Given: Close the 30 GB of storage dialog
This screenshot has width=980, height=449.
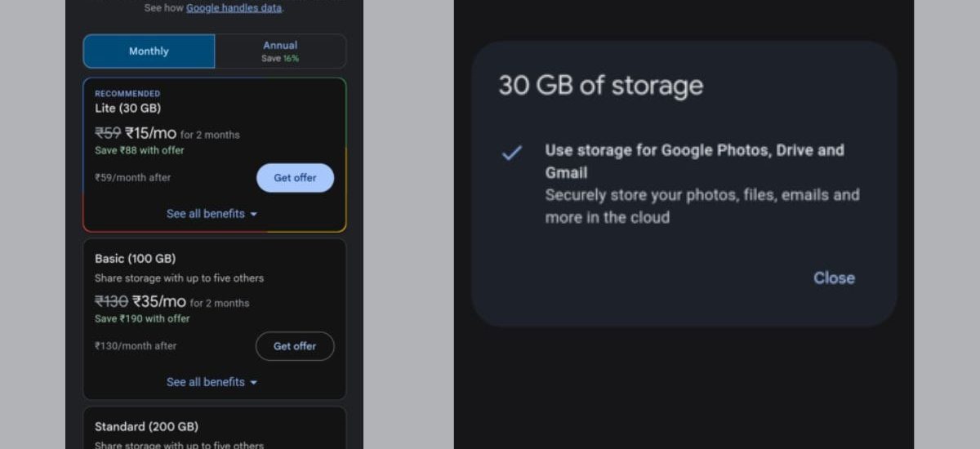Looking at the screenshot, I should pyautogui.click(x=834, y=278).
